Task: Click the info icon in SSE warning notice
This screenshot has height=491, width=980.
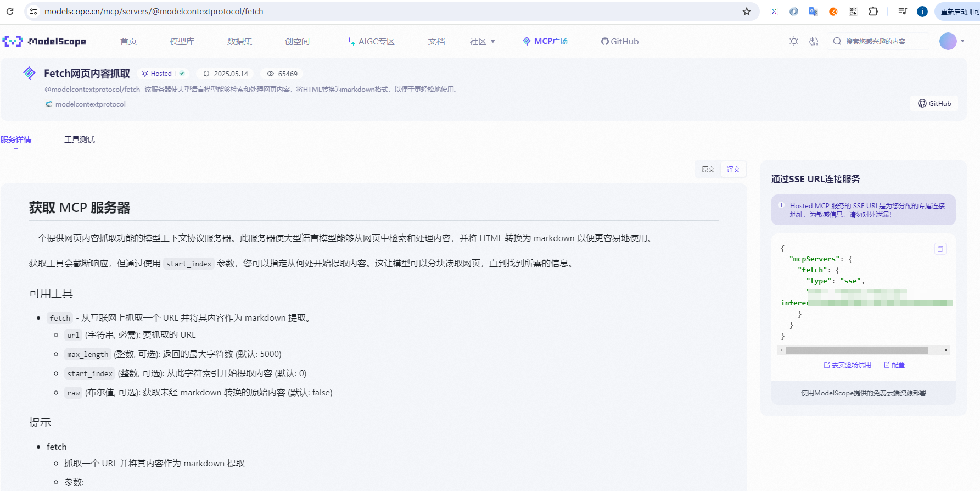Action: coord(781,205)
